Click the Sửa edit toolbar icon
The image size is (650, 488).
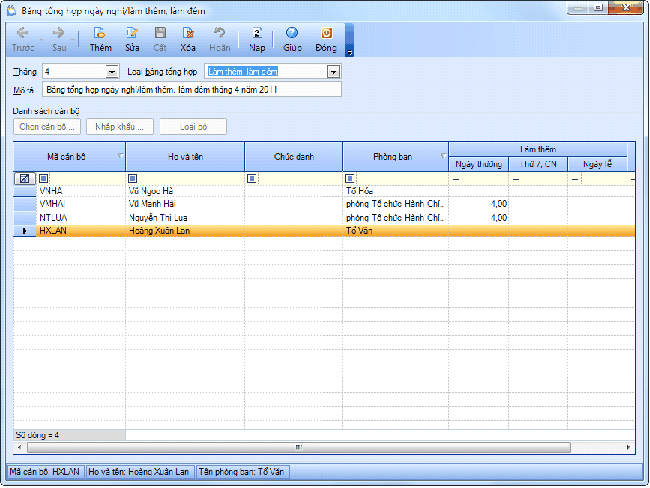pyautogui.click(x=132, y=33)
